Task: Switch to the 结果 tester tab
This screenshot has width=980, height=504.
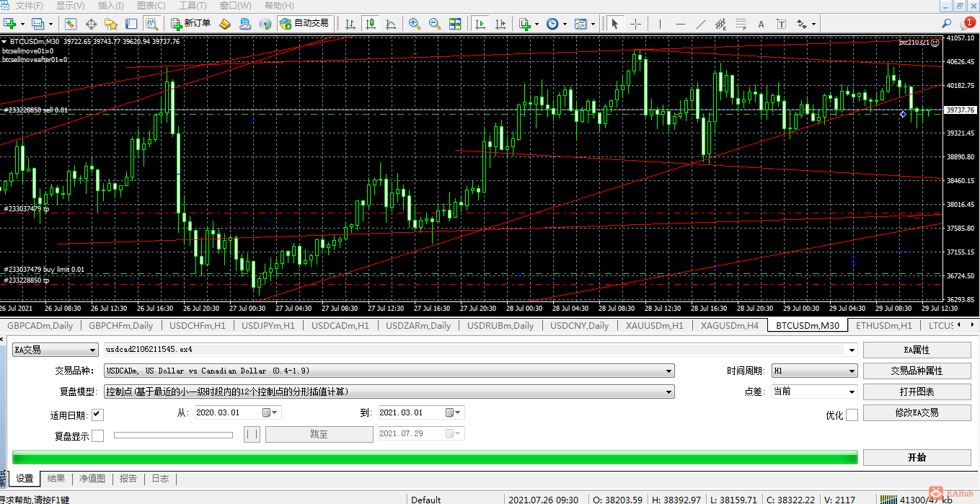Action: [56, 478]
